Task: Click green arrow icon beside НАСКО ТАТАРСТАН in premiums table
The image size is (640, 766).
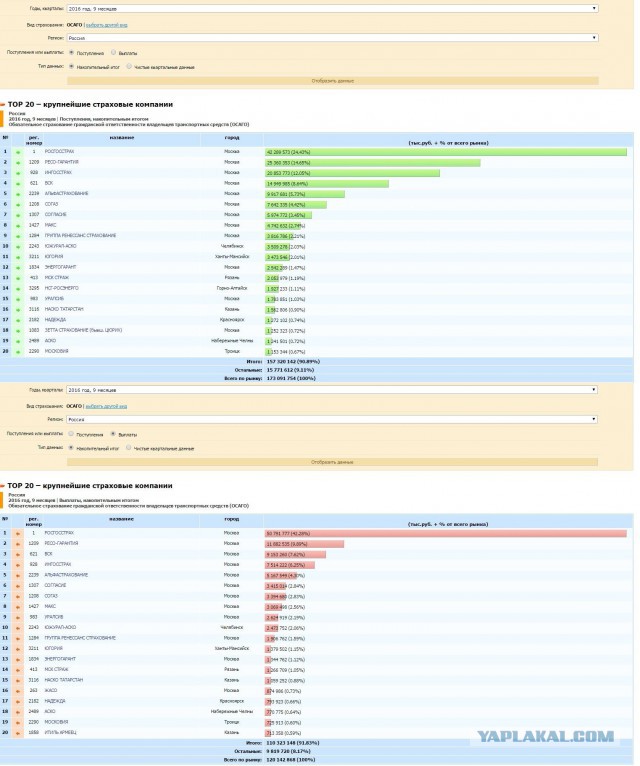Action: pyautogui.click(x=18, y=310)
